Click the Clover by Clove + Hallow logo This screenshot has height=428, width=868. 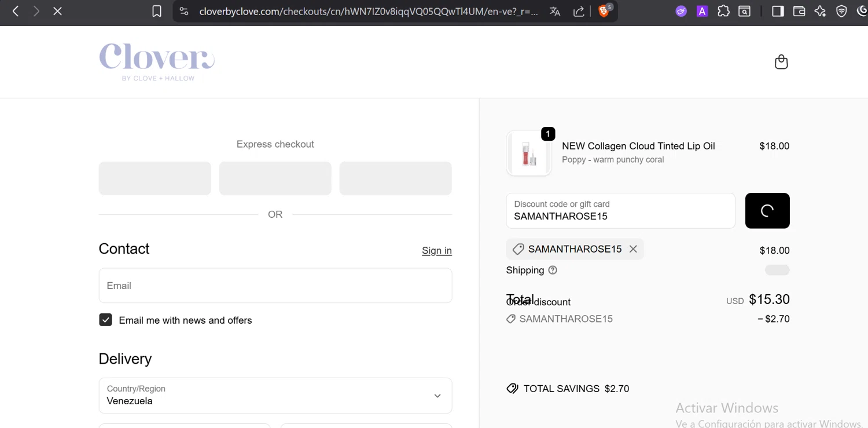[157, 62]
